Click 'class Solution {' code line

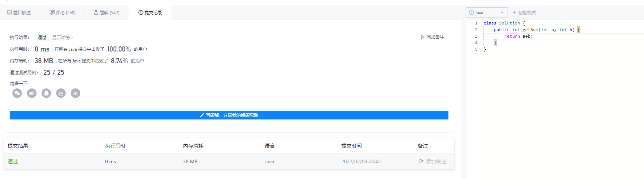[504, 23]
